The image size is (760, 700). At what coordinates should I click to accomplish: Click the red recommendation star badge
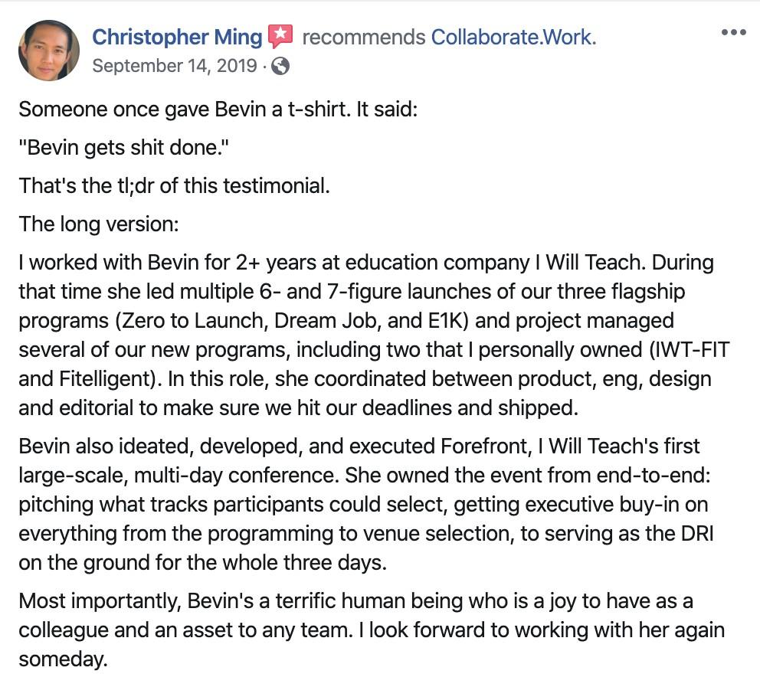[280, 36]
